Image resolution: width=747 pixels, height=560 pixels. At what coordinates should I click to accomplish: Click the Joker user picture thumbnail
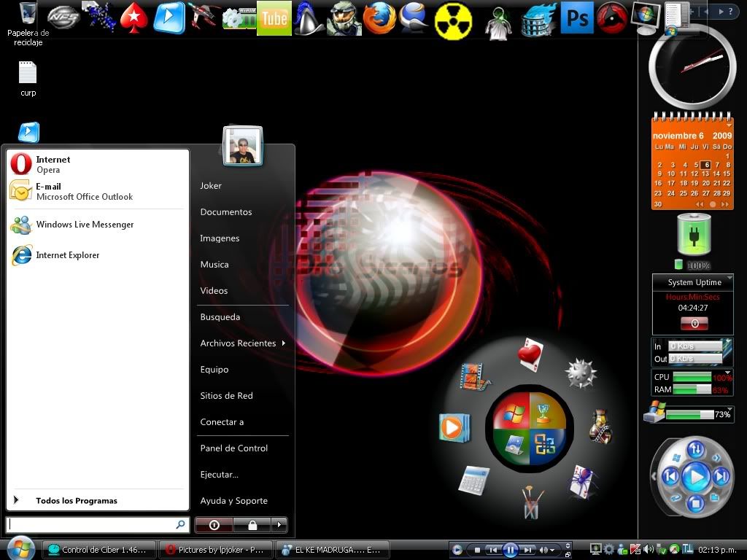coord(242,146)
